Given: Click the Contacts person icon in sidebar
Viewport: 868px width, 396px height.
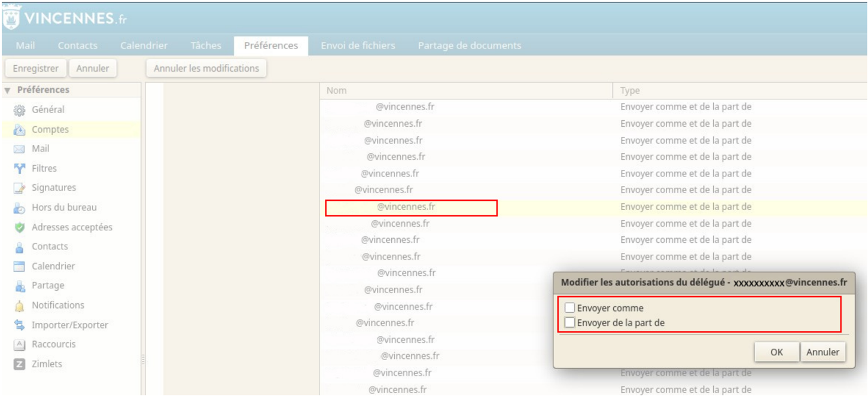Looking at the screenshot, I should [x=19, y=246].
